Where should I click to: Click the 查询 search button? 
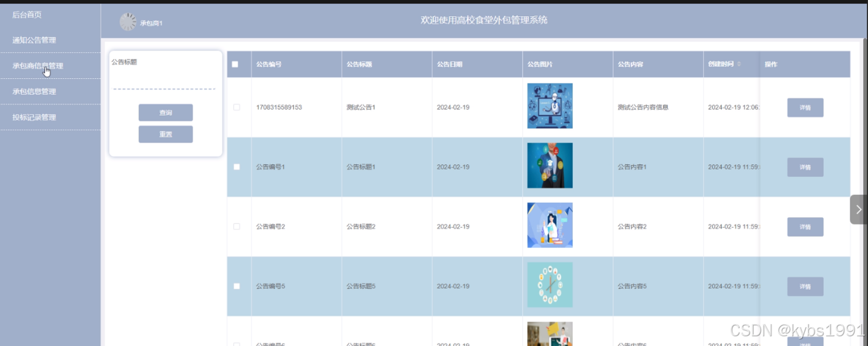(x=165, y=113)
